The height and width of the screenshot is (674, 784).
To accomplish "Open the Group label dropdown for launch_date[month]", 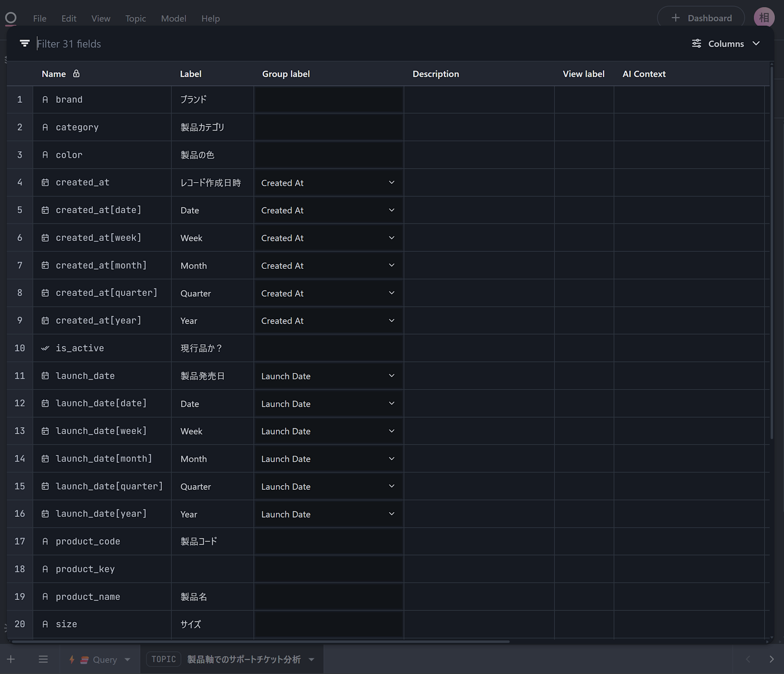I will coord(391,458).
